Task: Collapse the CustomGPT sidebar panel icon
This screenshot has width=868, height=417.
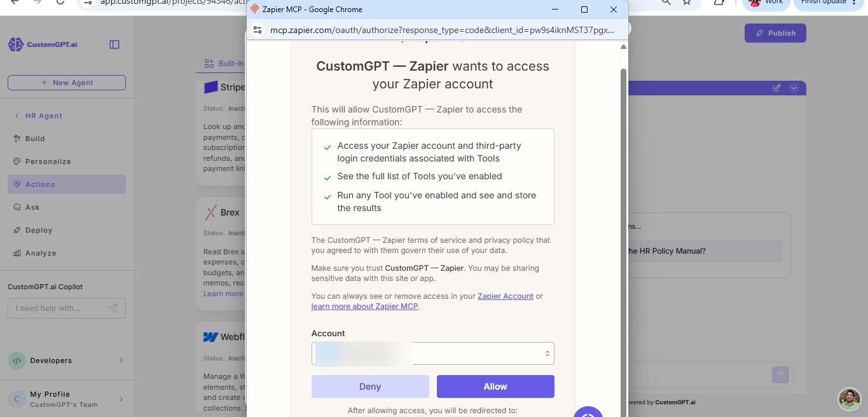Action: [x=114, y=44]
